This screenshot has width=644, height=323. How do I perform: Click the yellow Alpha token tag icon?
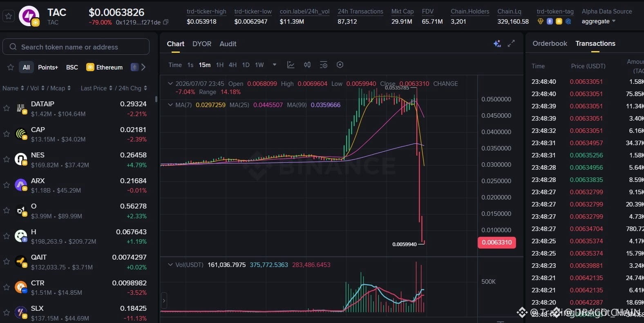(x=559, y=21)
